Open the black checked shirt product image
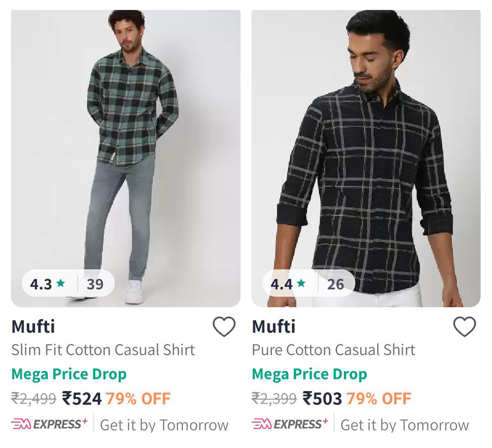The width and height of the screenshot is (492, 448). click(366, 158)
